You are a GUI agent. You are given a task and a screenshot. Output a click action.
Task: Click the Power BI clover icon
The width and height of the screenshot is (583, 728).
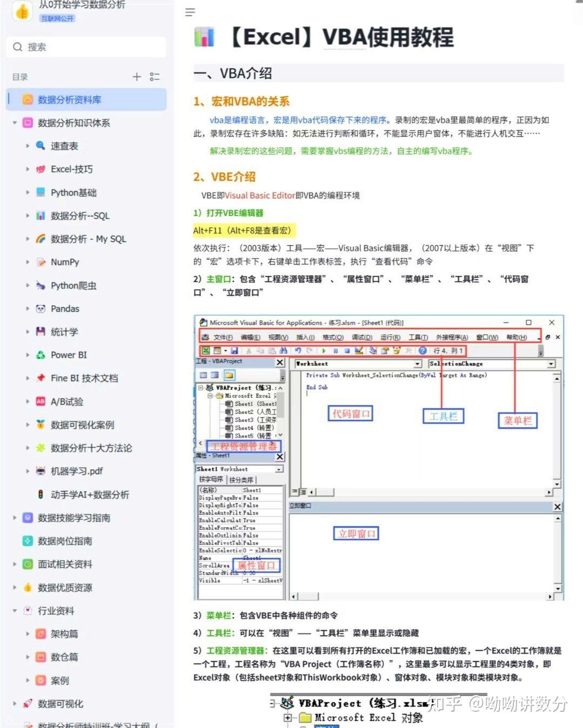pos(41,355)
